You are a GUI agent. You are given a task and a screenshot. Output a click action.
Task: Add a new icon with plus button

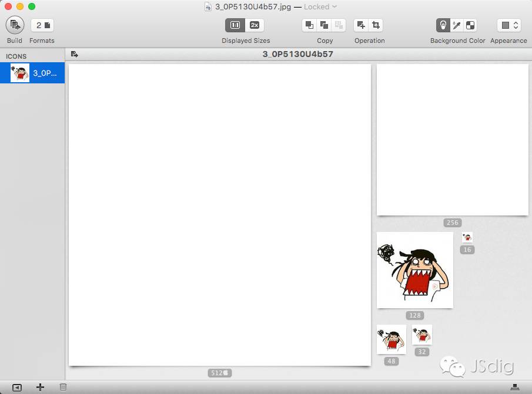[40, 387]
